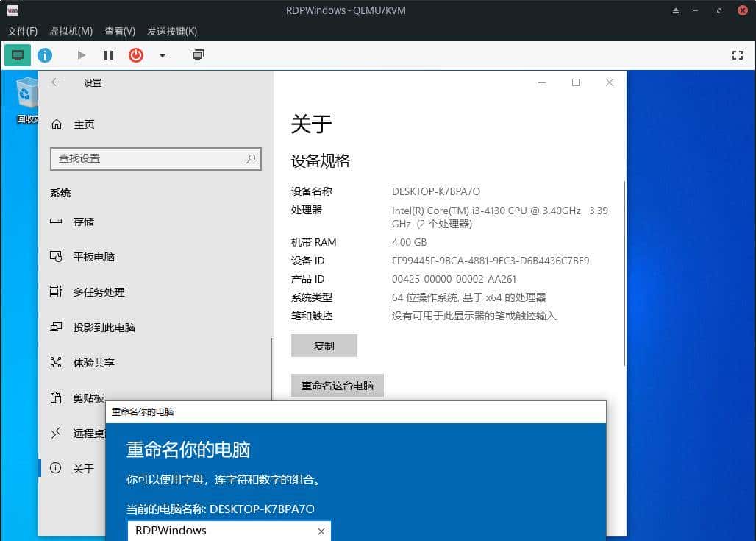
Task: Open the 虚拟机(M) menu
Action: click(70, 32)
